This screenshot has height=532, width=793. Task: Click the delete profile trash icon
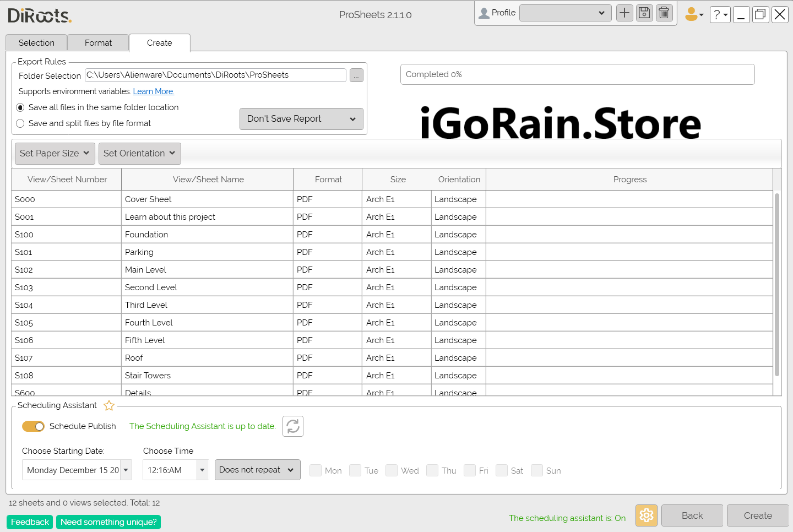664,13
